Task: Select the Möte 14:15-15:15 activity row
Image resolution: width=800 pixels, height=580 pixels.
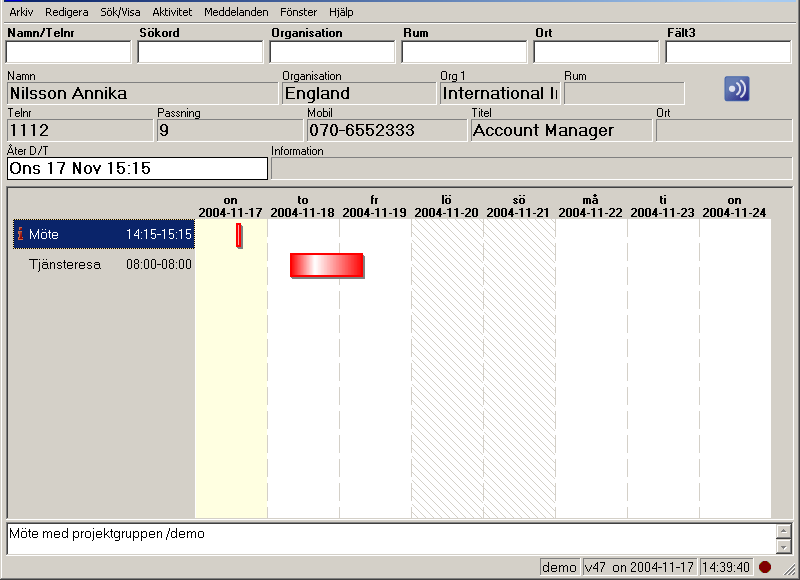Action: coord(104,234)
